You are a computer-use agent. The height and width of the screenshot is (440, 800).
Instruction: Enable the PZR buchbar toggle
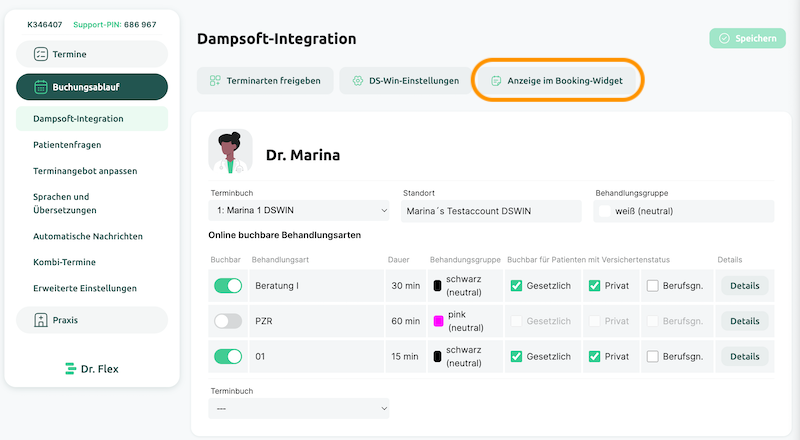pyautogui.click(x=228, y=321)
